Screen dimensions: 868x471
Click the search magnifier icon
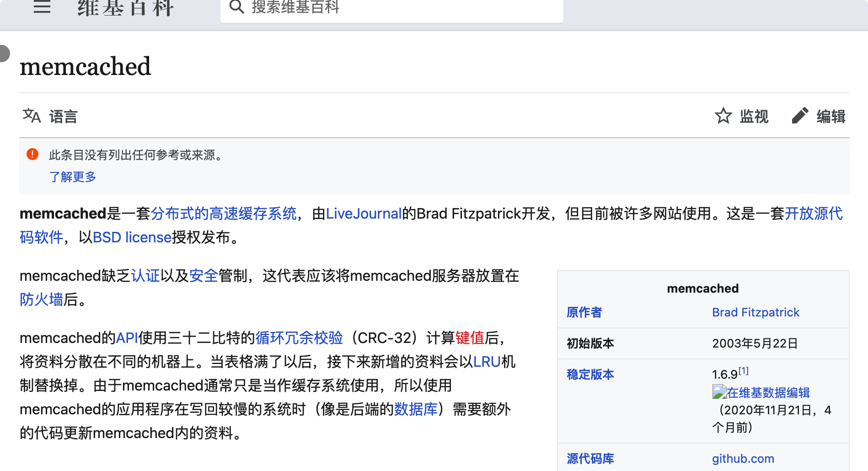pos(236,6)
